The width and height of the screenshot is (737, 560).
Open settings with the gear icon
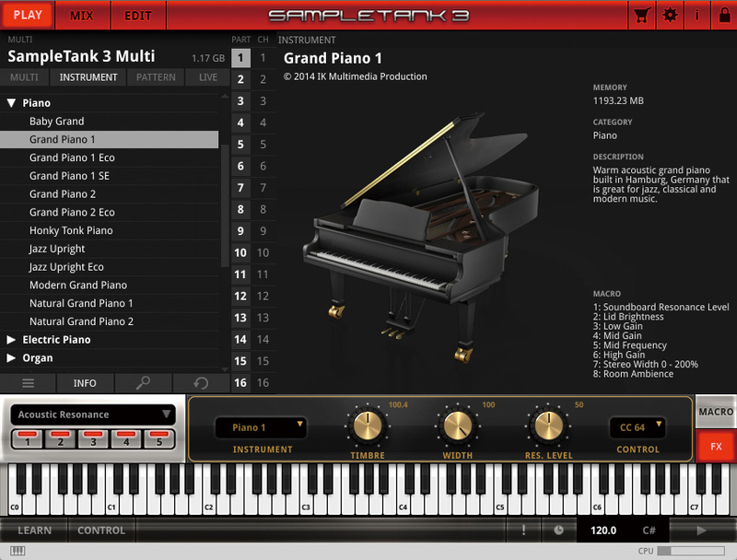pyautogui.click(x=670, y=15)
